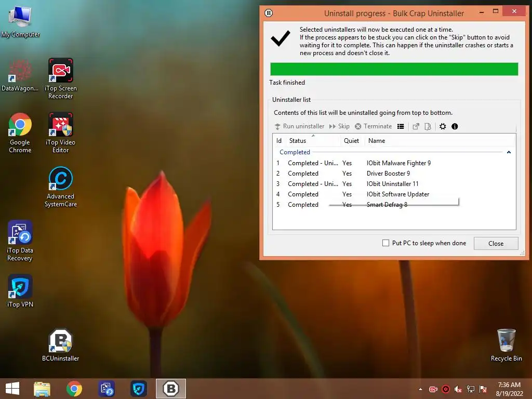Minimize the Uninstall progress window
Image resolution: width=532 pixels, height=399 pixels.
[482, 12]
